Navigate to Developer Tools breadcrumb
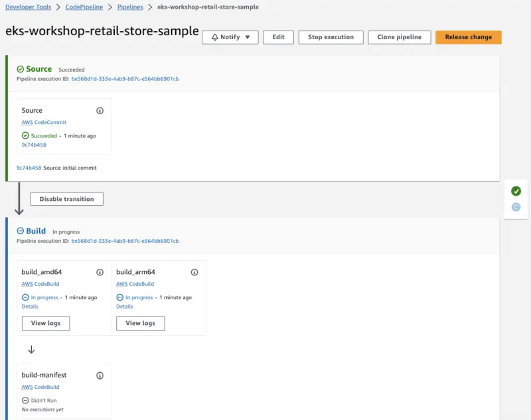Viewport: 531px width, 420px height. coord(29,7)
